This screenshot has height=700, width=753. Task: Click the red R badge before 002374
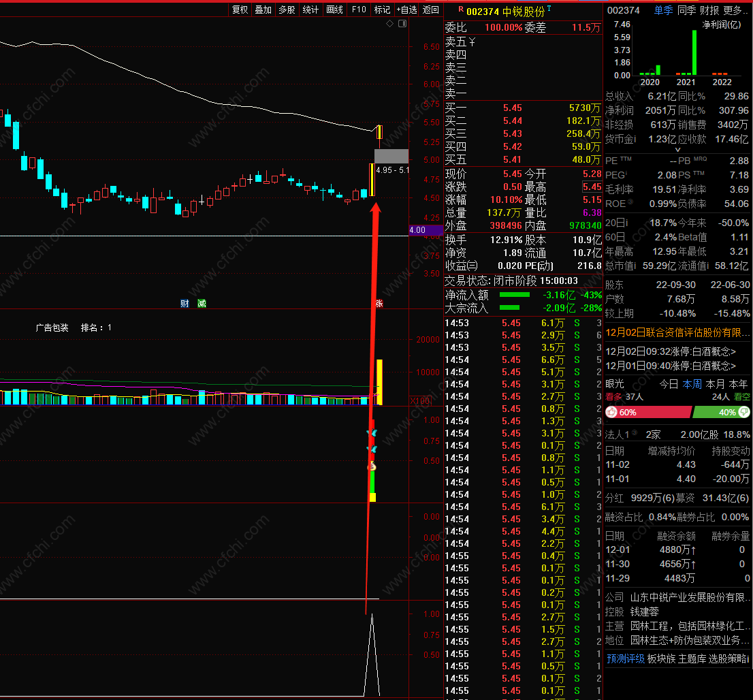coord(461,9)
